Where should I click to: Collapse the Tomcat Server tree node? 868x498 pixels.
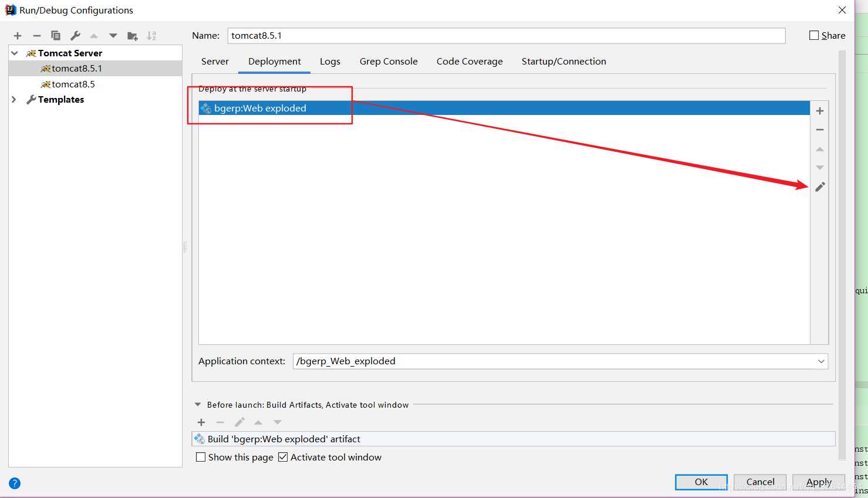(x=15, y=53)
